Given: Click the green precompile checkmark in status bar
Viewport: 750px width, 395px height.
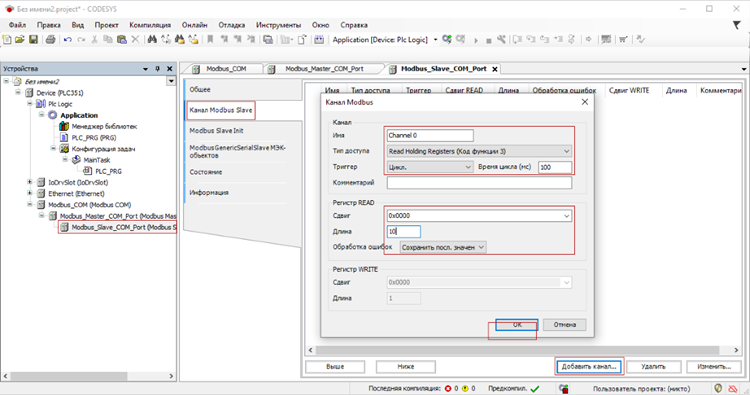Looking at the screenshot, I should point(535,389).
